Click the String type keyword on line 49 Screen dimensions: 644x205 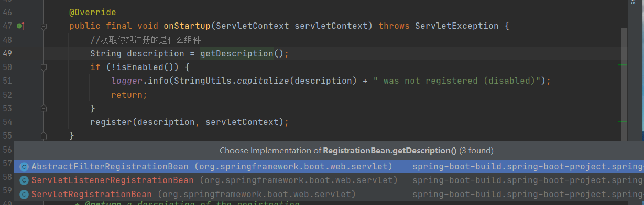coord(106,53)
